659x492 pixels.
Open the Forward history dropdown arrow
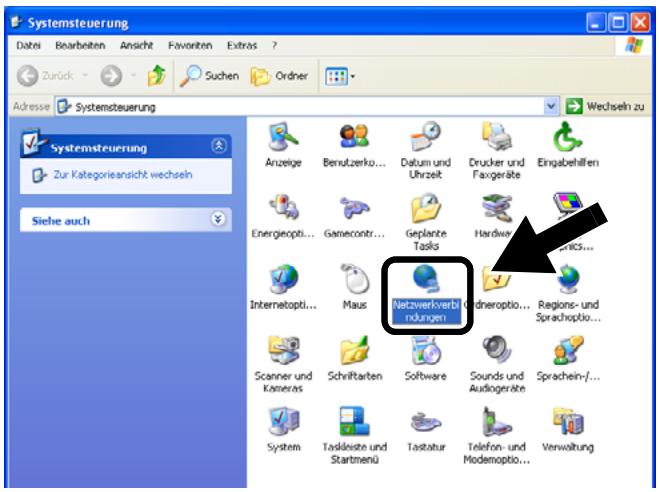(x=133, y=76)
